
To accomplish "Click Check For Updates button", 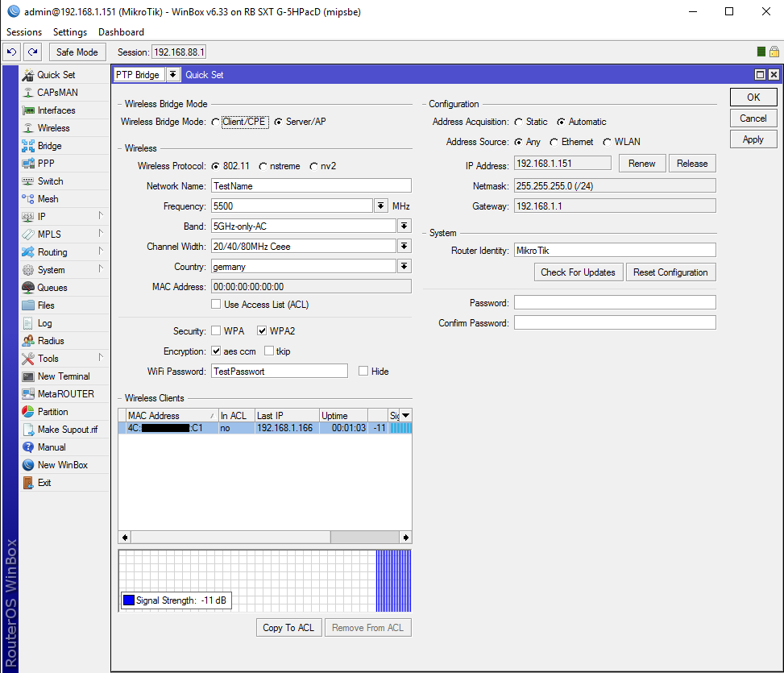I will (x=579, y=272).
